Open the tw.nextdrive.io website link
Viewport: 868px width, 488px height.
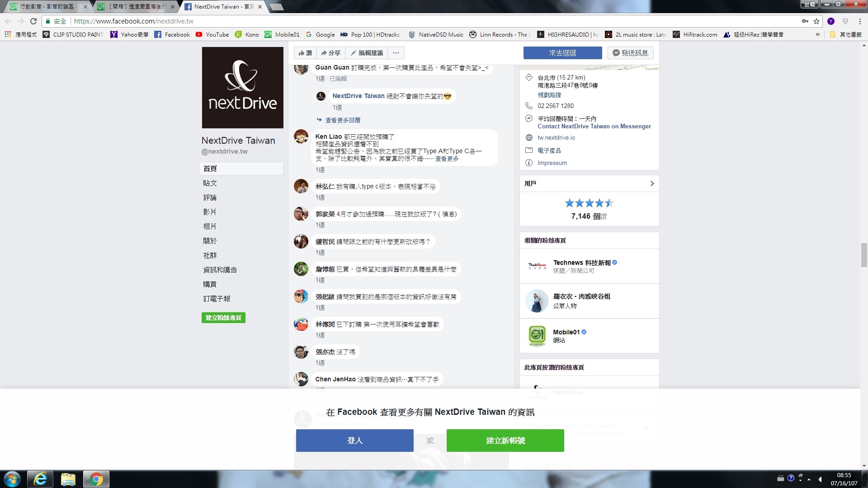(556, 138)
